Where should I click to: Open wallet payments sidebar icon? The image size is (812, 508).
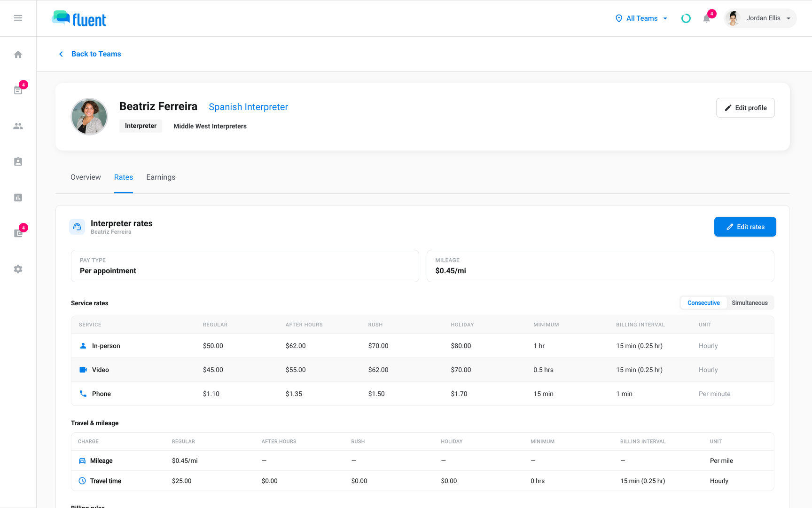tap(18, 233)
